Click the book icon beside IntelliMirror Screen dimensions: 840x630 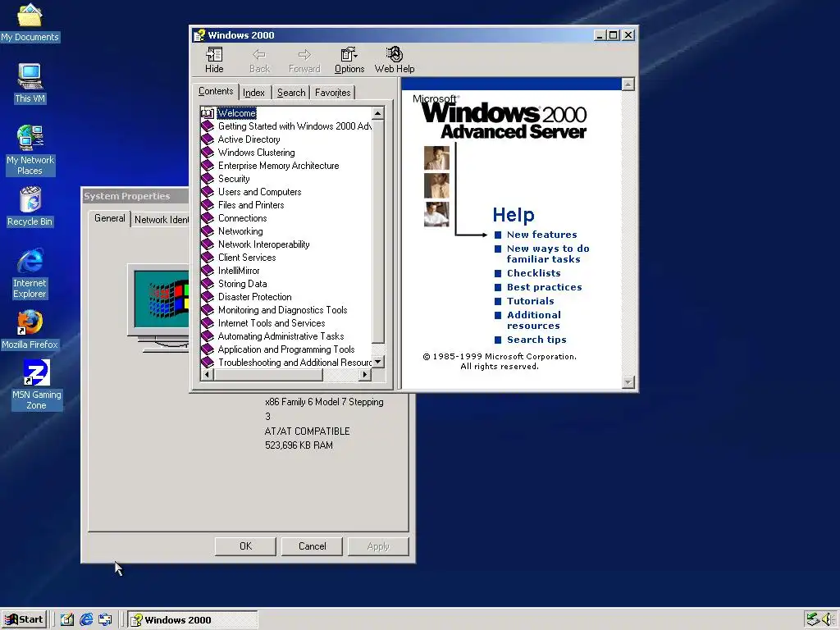click(x=208, y=271)
